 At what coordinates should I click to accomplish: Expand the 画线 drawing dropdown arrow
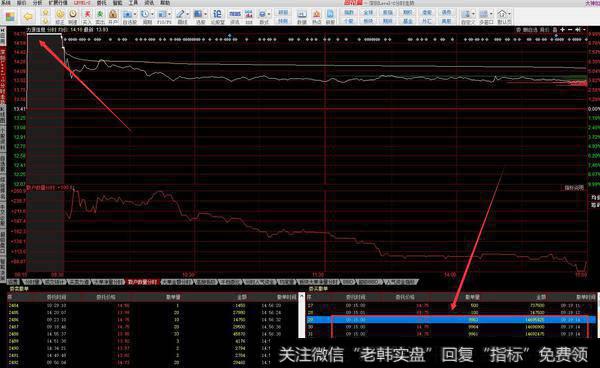(188, 14)
